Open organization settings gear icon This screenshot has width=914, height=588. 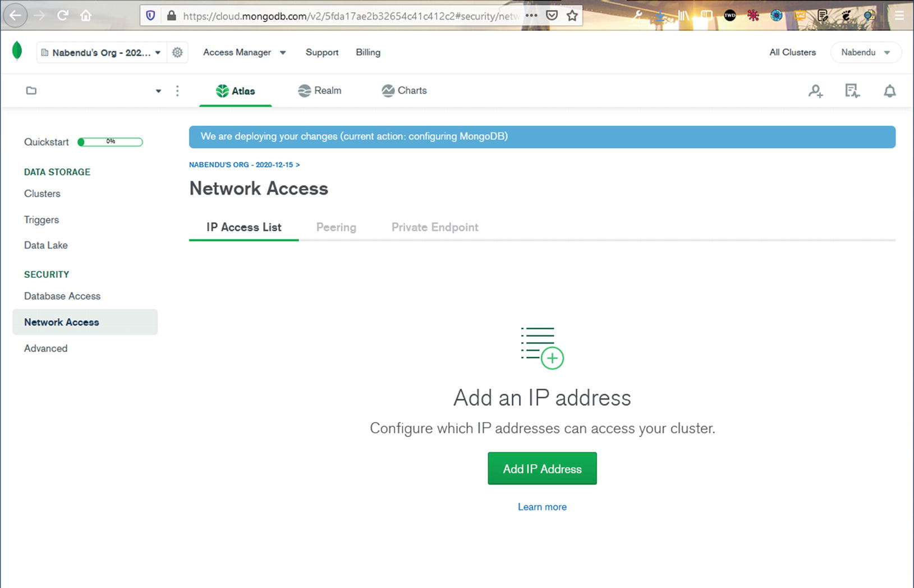[177, 52]
